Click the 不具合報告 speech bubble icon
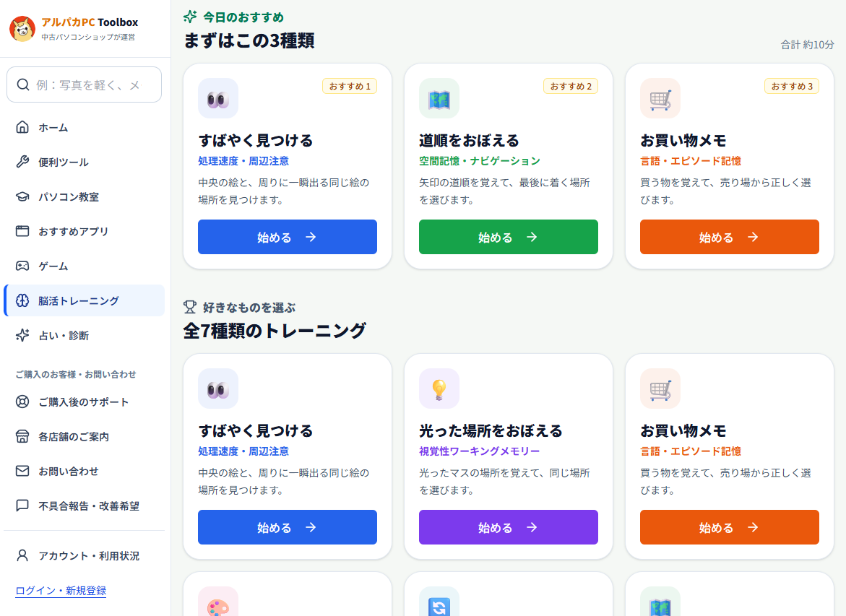This screenshot has width=846, height=616. point(22,506)
